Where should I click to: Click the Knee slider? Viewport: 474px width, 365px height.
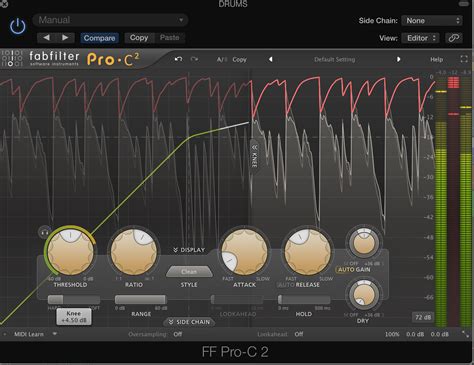(74, 299)
